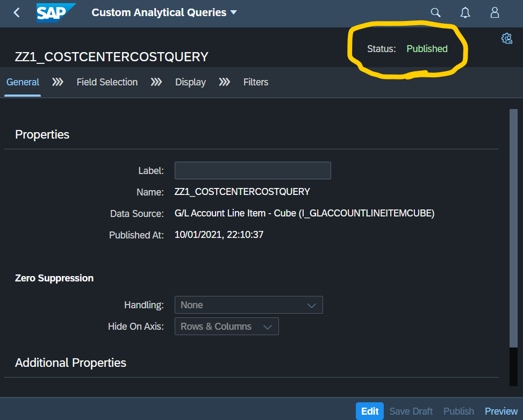The width and height of the screenshot is (523, 420).
Task: Open the notifications bell
Action: click(464, 12)
